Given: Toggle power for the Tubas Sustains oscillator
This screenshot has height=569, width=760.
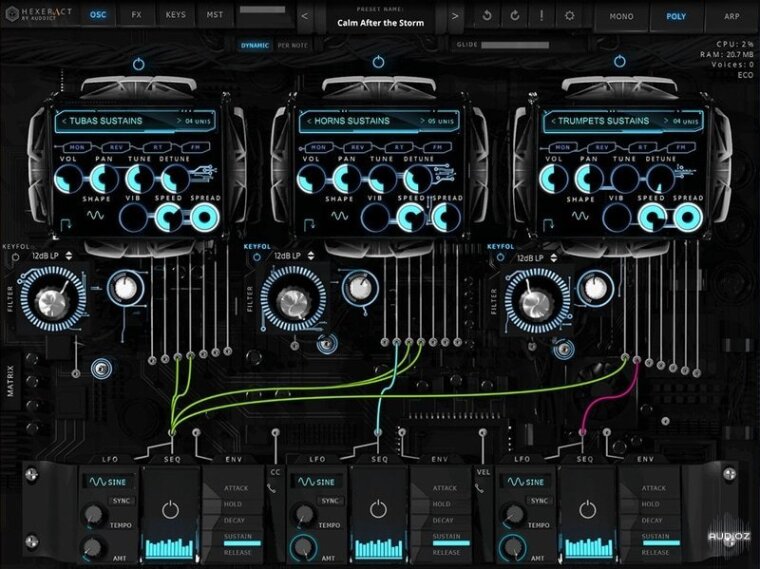Looking at the screenshot, I should [x=139, y=63].
